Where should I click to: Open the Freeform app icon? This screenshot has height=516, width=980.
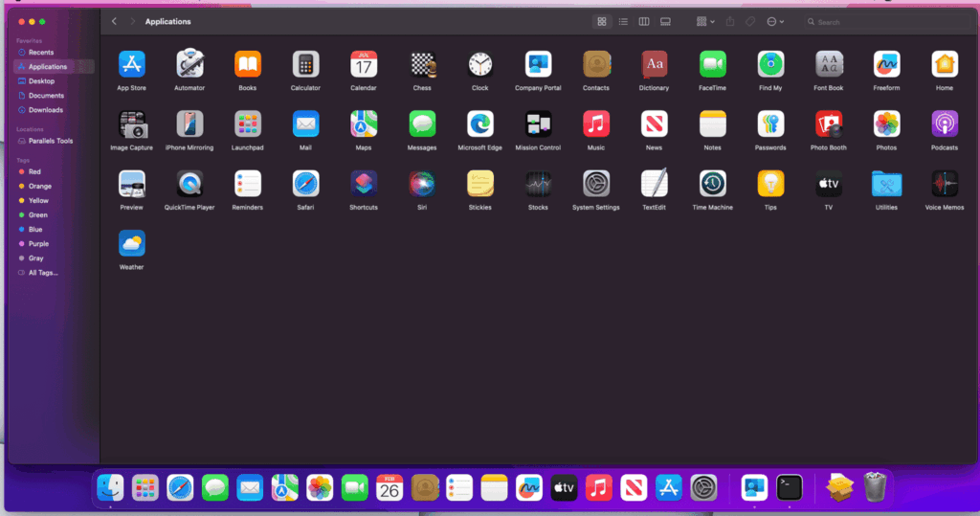886,65
